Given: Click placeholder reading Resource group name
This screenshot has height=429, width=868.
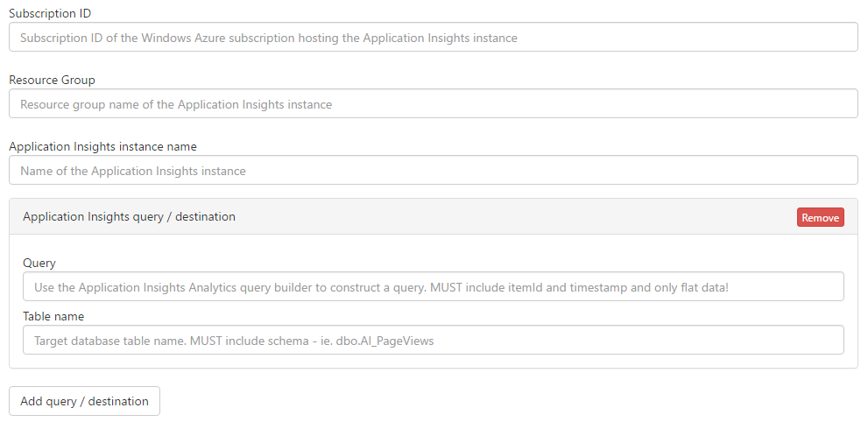Looking at the screenshot, I should (x=176, y=104).
